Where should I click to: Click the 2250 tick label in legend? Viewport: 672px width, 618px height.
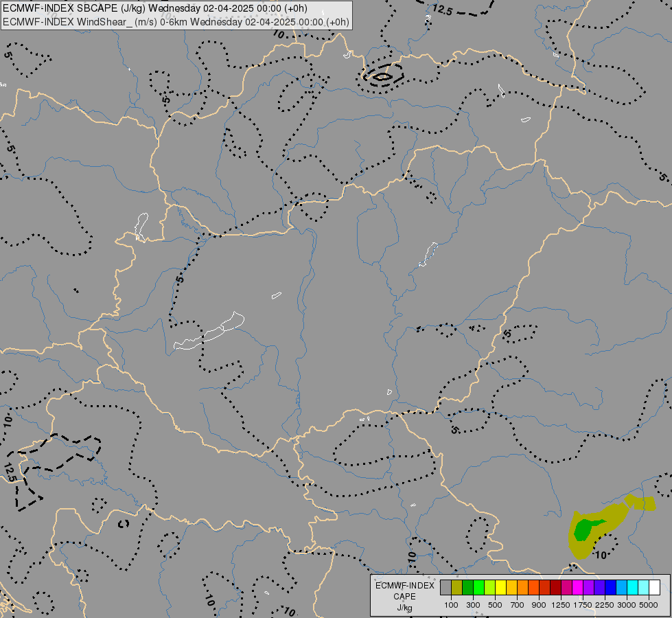(x=605, y=605)
